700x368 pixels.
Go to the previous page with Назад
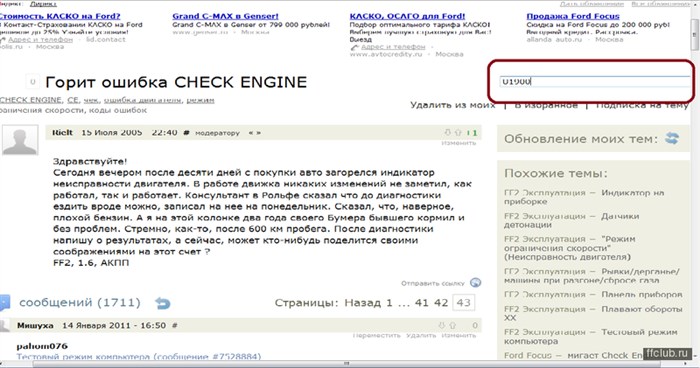(x=362, y=303)
